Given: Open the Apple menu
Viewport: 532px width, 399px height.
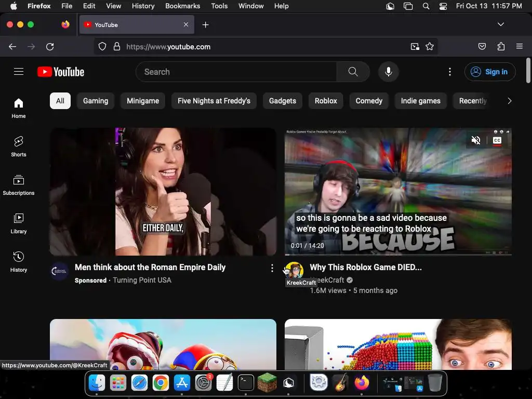Looking at the screenshot, I should pos(14,6).
